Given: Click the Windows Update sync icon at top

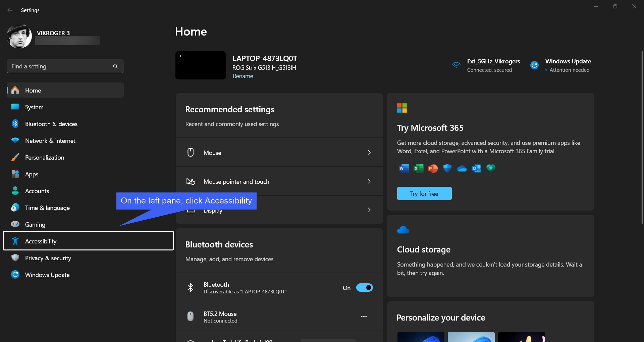Looking at the screenshot, I should pos(534,65).
